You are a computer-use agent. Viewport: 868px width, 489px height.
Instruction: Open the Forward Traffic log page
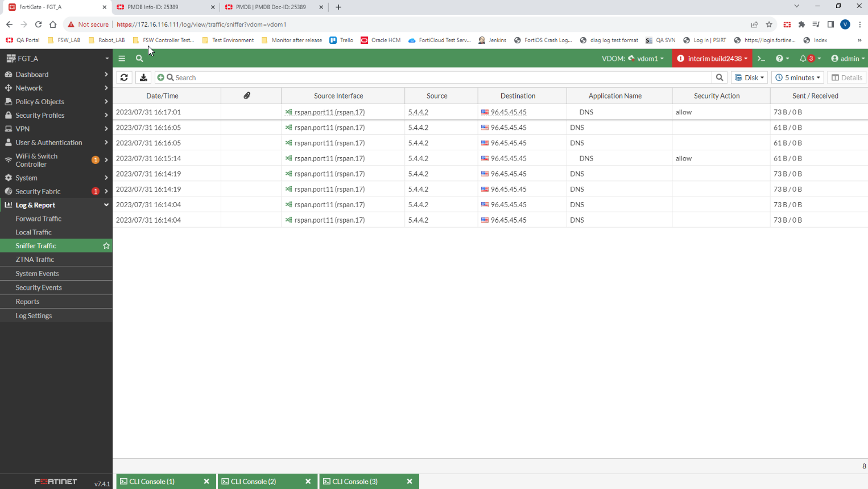click(x=38, y=218)
